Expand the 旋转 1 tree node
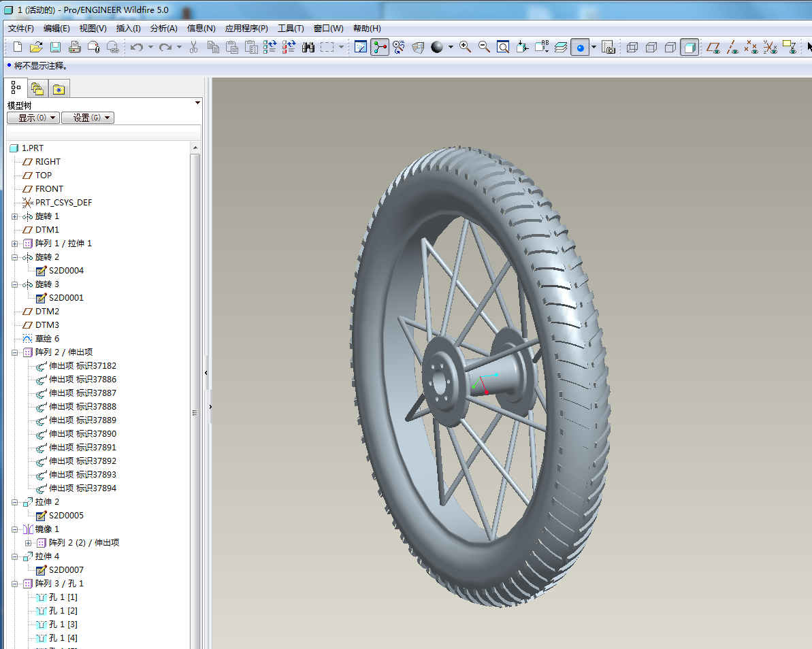Image resolution: width=812 pixels, height=649 pixels. [15, 216]
